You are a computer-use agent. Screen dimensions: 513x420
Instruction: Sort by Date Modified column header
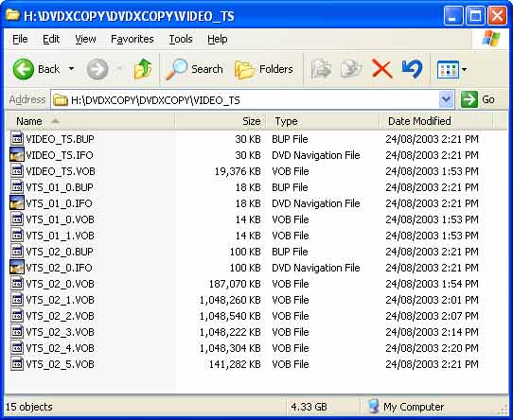point(436,121)
